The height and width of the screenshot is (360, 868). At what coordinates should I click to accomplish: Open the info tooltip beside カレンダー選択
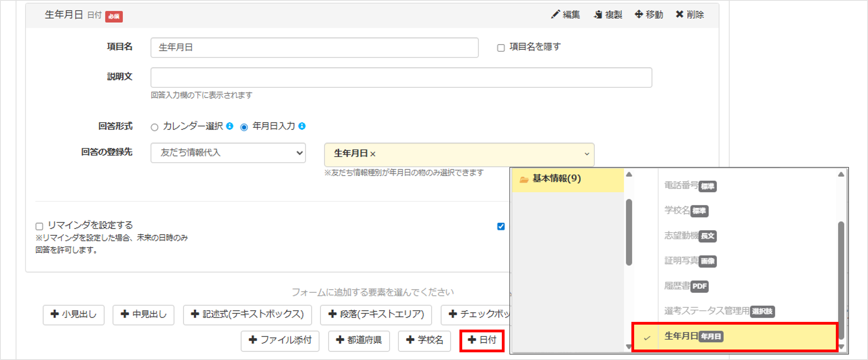point(230,127)
